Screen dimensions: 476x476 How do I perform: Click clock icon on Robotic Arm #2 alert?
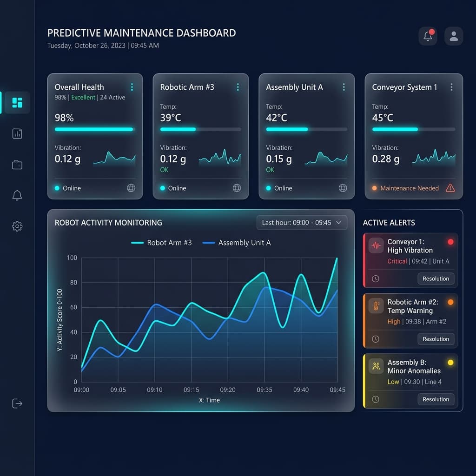point(376,339)
